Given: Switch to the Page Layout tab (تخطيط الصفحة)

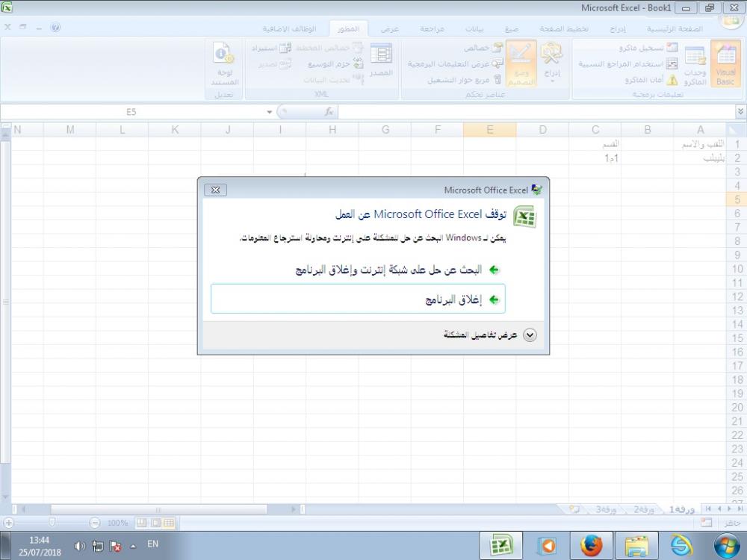Looking at the screenshot, I should click(564, 29).
